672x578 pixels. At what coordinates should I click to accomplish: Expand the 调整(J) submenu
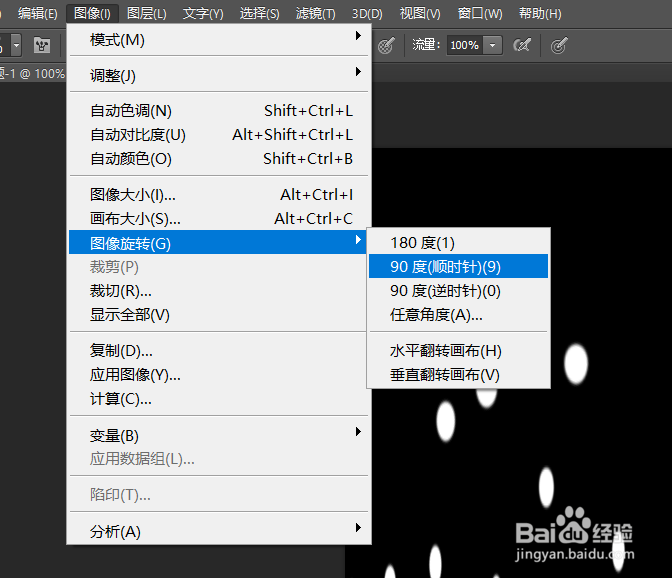pos(219,75)
